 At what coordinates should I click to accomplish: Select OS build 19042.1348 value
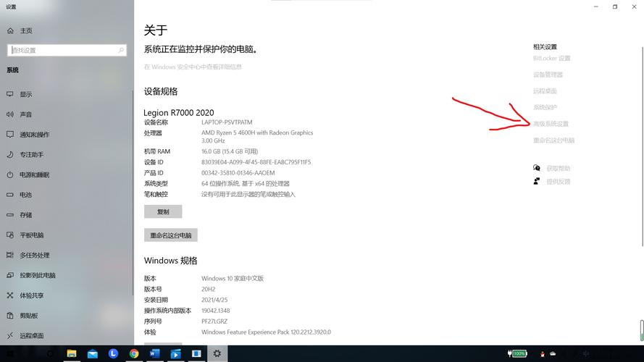pyautogui.click(x=216, y=311)
